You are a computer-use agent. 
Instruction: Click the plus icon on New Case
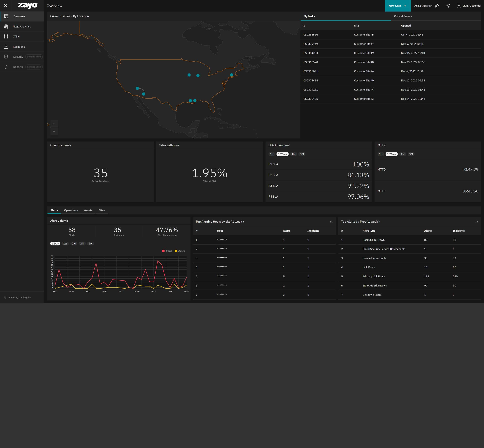coord(405,6)
